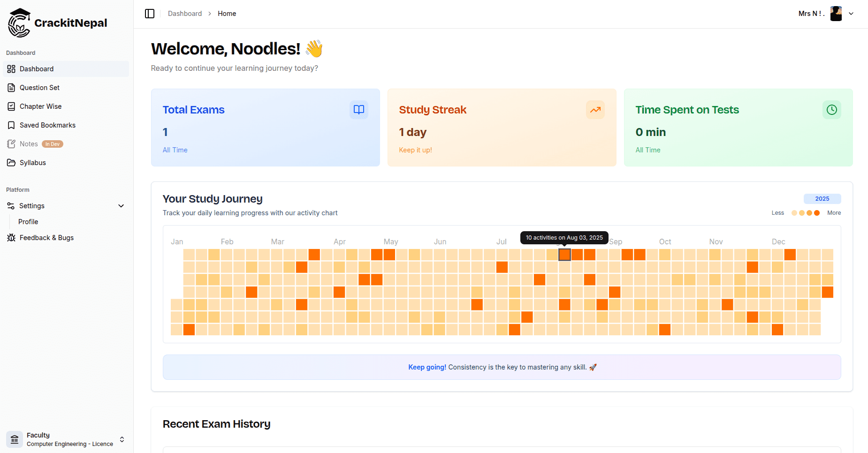Screen dimensions: 868x453
Task: Expand the Faculty selector at sidebar bottom
Action: click(122, 439)
